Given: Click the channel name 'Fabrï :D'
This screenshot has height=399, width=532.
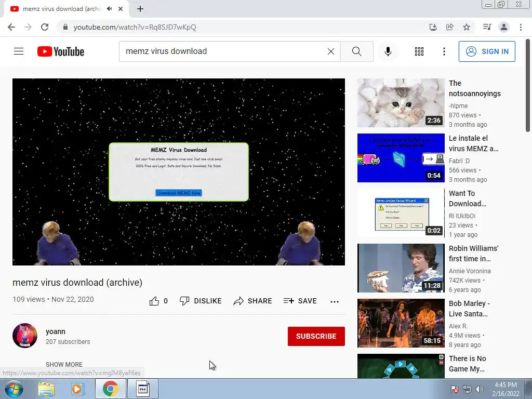Looking at the screenshot, I should (459, 161).
